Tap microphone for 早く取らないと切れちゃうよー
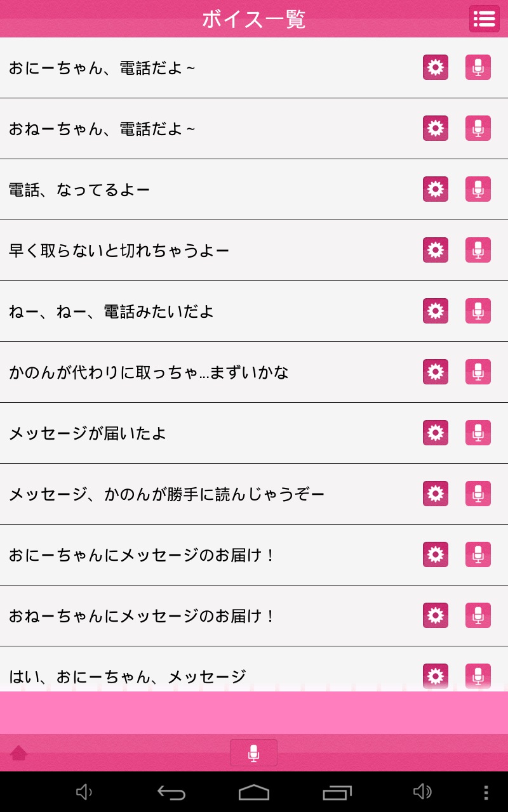Viewport: 508px width, 812px height. [478, 250]
